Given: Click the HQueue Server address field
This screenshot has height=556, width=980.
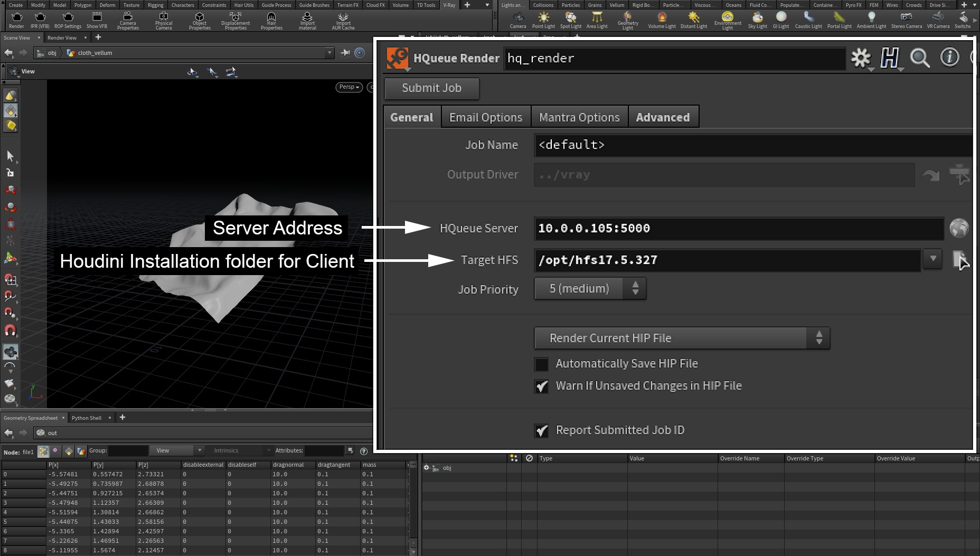Looking at the screenshot, I should pyautogui.click(x=739, y=228).
